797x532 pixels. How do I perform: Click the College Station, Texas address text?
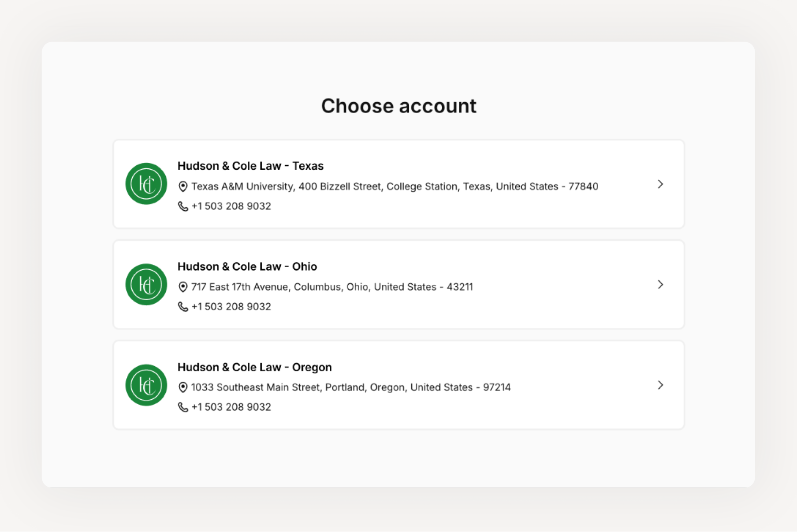point(395,186)
